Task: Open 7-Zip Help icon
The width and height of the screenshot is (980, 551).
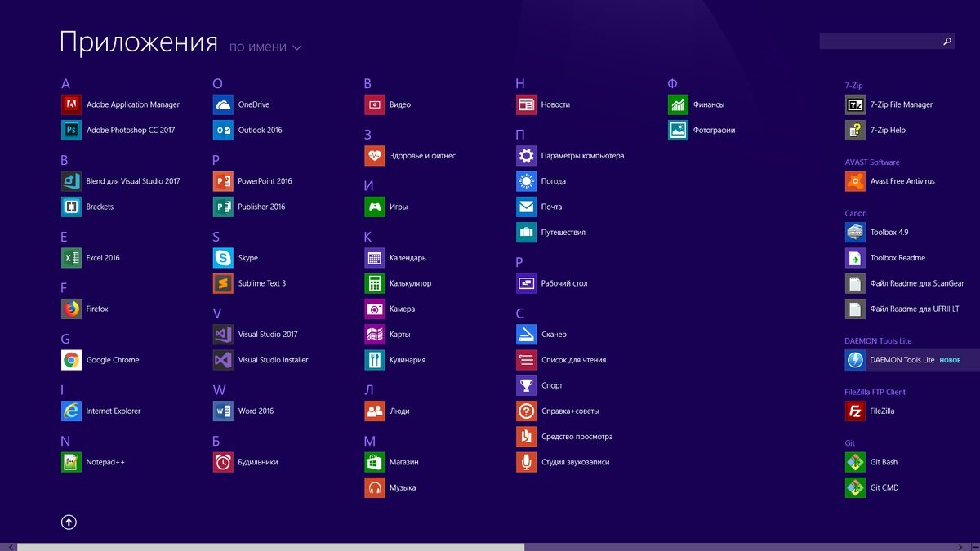Action: click(x=855, y=130)
